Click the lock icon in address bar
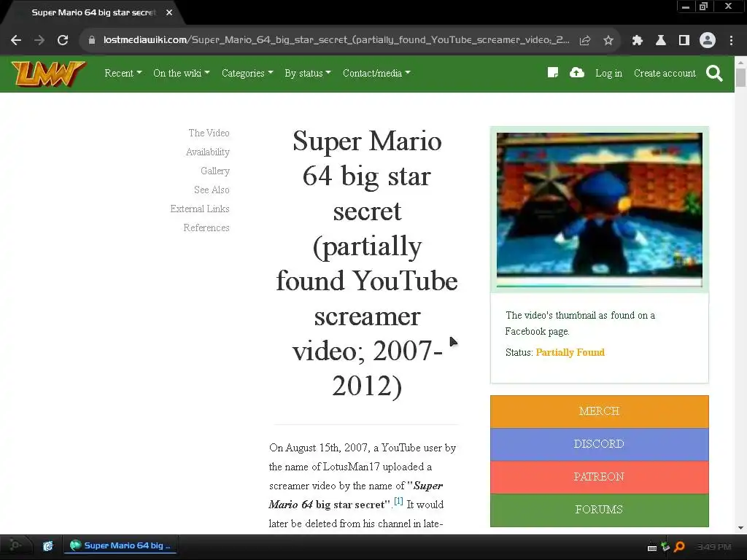Image resolution: width=747 pixels, height=560 pixels. click(x=92, y=41)
